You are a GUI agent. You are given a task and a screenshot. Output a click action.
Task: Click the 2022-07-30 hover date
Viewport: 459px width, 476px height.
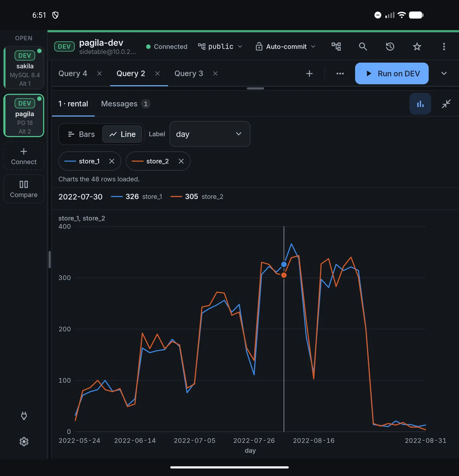[80, 197]
